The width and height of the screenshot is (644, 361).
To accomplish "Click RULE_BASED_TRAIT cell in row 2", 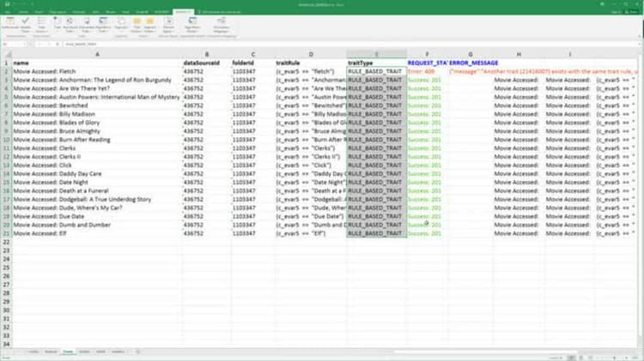I will click(377, 71).
